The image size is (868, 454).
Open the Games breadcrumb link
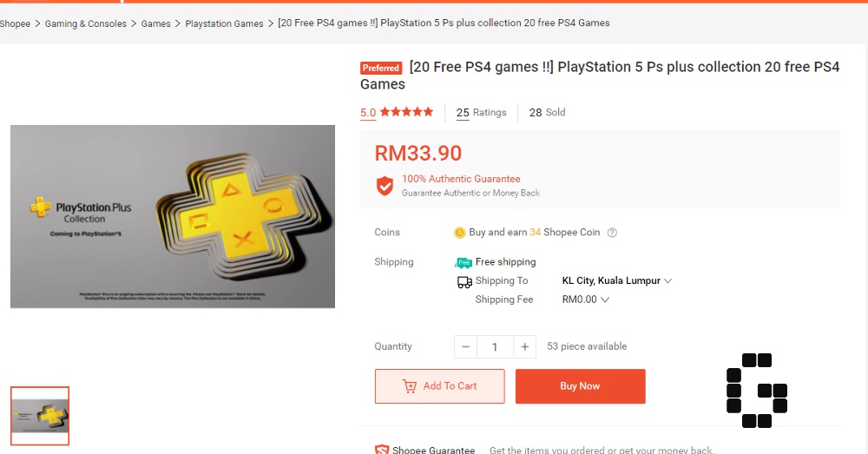click(x=156, y=23)
